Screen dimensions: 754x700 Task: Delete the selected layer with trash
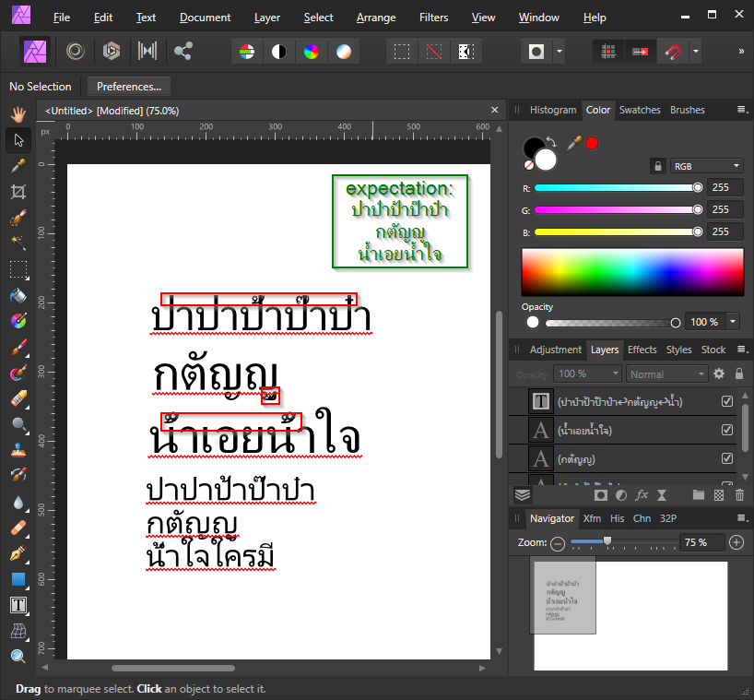coord(739,495)
